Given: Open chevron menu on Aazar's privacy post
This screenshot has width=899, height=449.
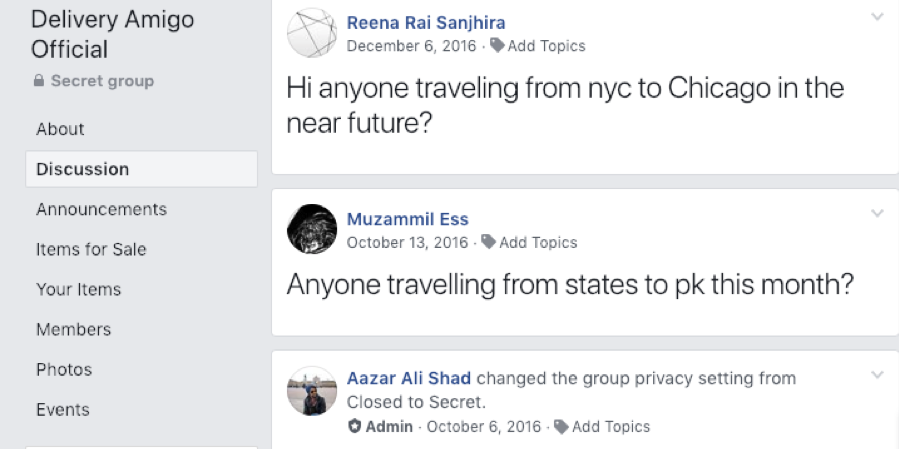Looking at the screenshot, I should pyautogui.click(x=877, y=375).
